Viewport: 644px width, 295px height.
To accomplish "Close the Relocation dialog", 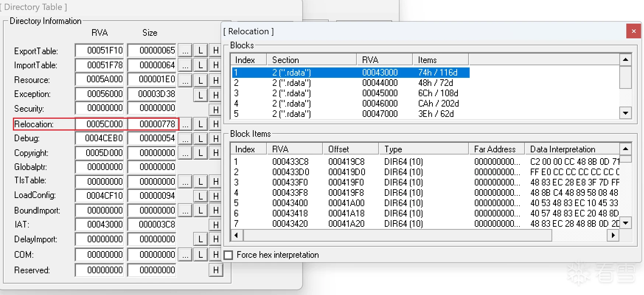I will click(x=633, y=31).
